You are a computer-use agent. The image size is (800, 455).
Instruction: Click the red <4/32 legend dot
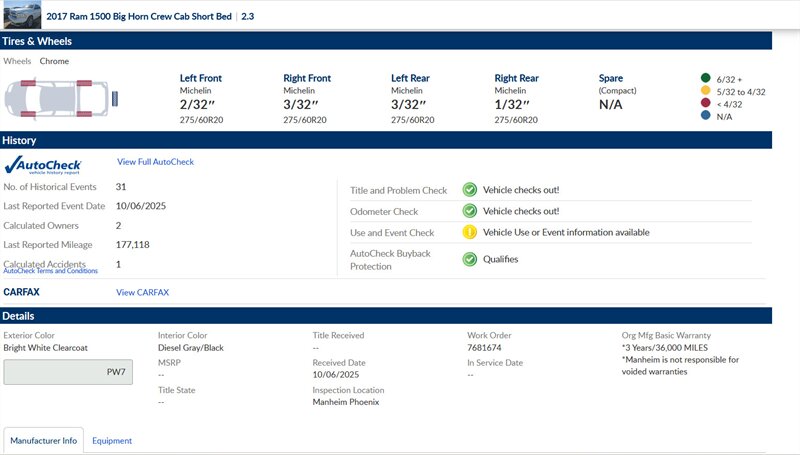pos(707,104)
